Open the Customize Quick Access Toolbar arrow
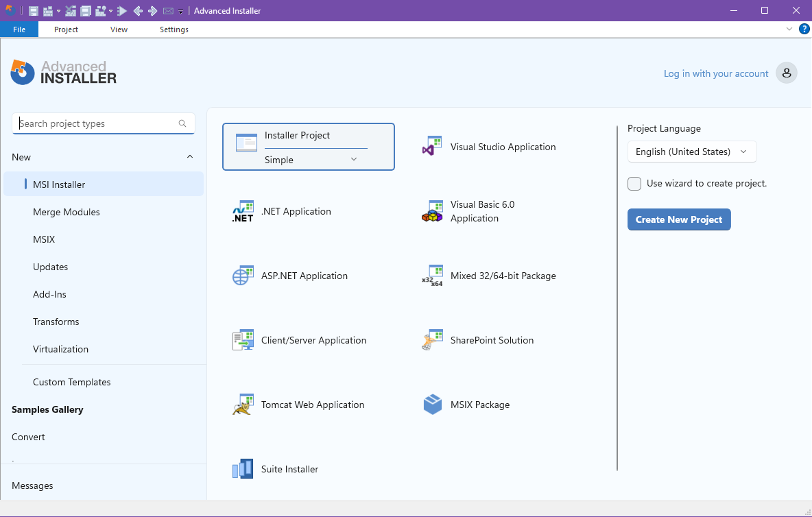Screen dimensions: 812x517 (181, 12)
